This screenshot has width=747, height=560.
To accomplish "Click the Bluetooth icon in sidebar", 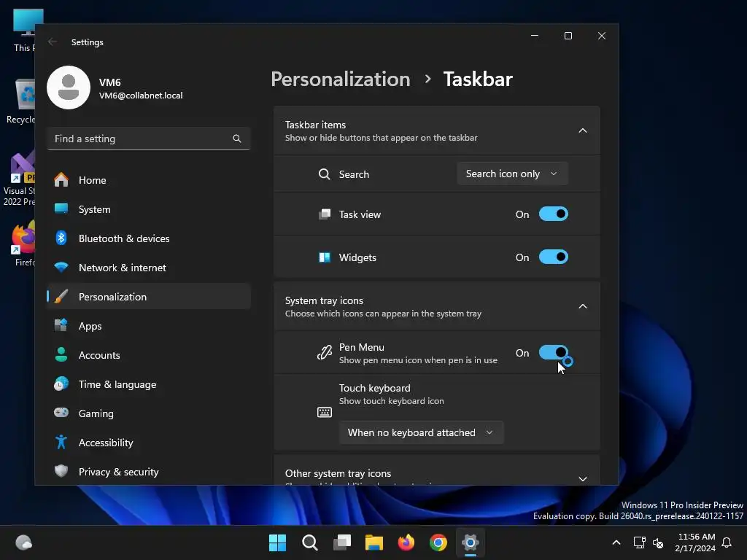I will coord(61,238).
